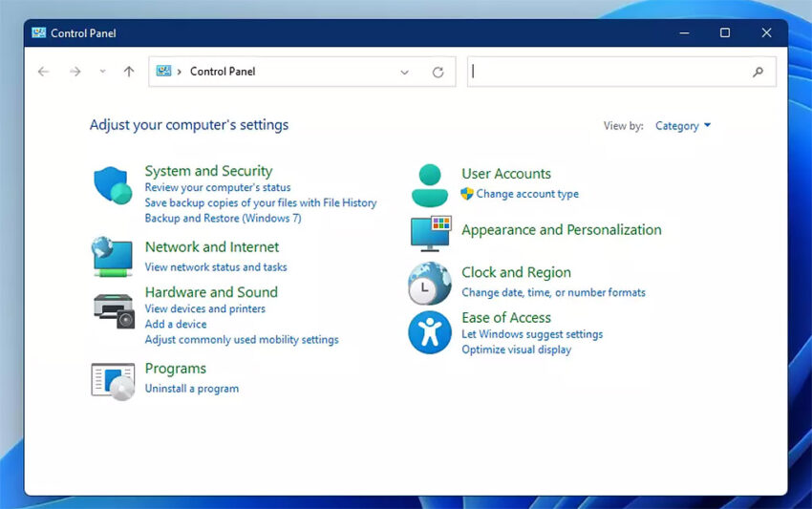812x509 pixels.
Task: Open the Ease of Access heading
Action: pyautogui.click(x=506, y=317)
